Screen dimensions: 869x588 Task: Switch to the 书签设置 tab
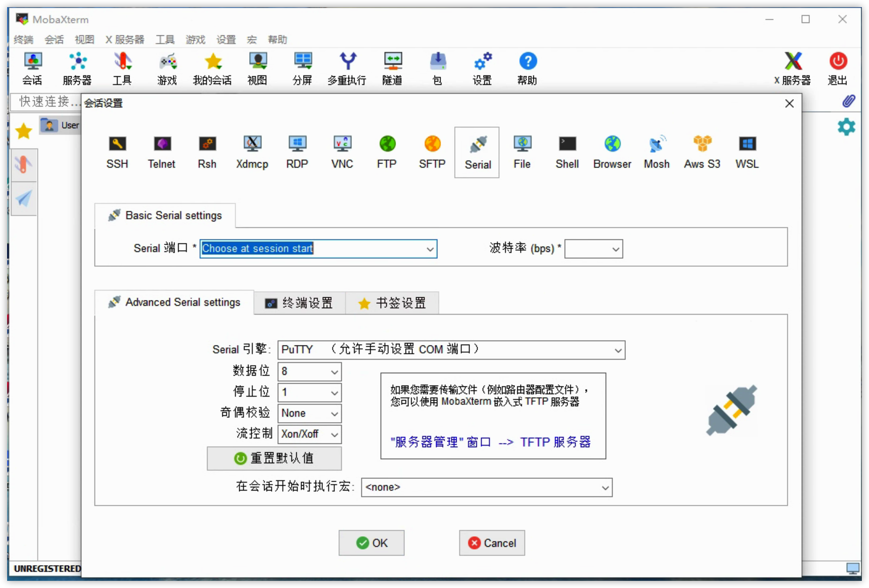coord(392,303)
